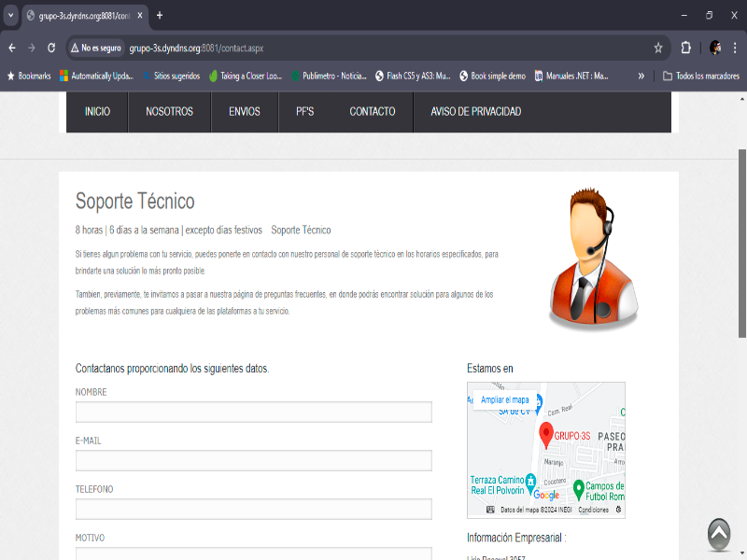The height and width of the screenshot is (560, 747).
Task: Reload the contact page
Action: tap(51, 49)
